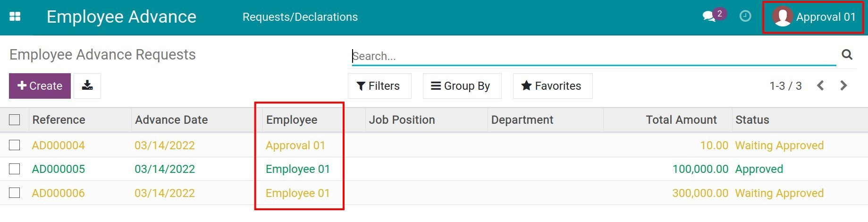Check the AD000004 row checkbox
Image resolution: width=868 pixels, height=222 pixels.
(15, 145)
